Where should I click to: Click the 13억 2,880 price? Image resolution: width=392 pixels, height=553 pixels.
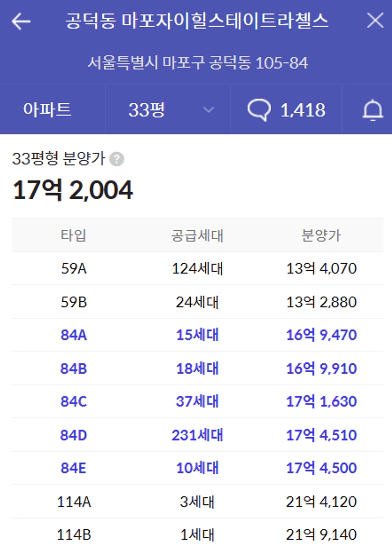tap(321, 302)
